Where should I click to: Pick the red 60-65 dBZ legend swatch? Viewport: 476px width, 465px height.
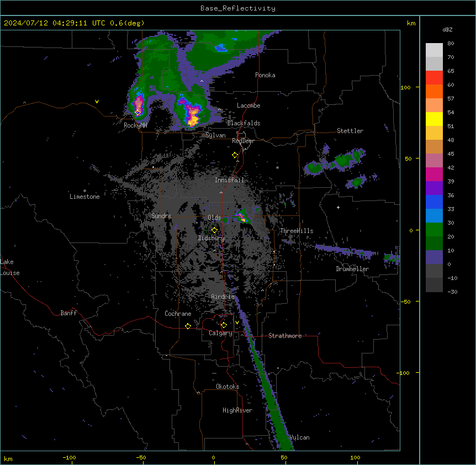click(434, 78)
